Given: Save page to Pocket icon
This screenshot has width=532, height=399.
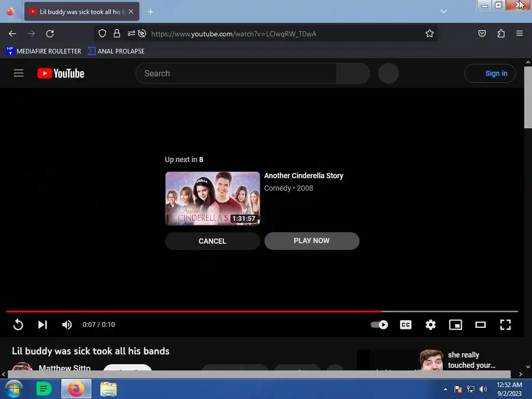Looking at the screenshot, I should coord(482,33).
